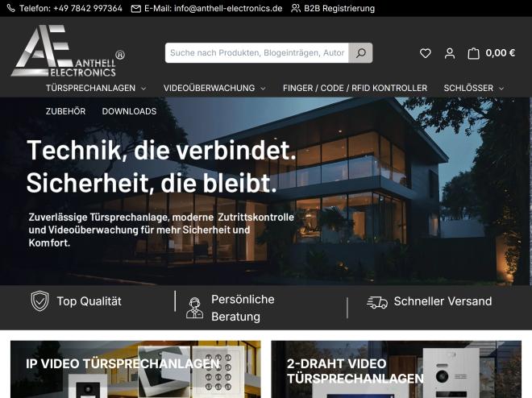Open B2B Registrierung link
Image resolution: width=532 pixels, height=398 pixels.
click(x=339, y=9)
